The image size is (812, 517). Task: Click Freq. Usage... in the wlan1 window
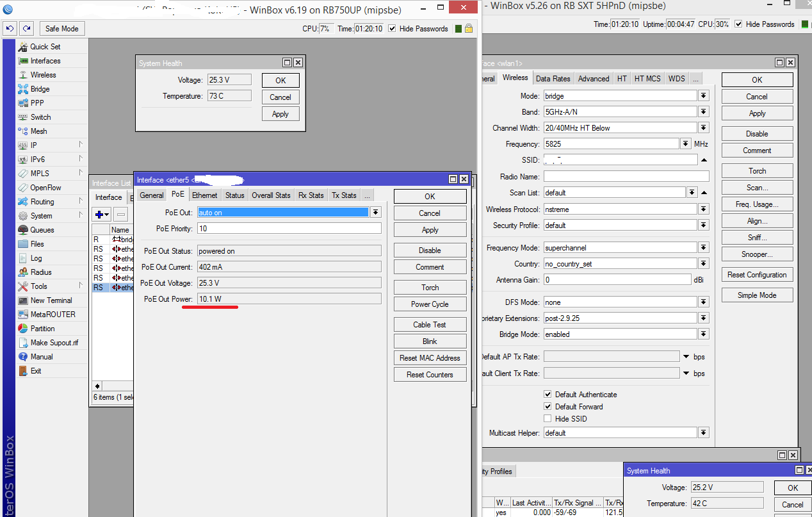tap(757, 204)
